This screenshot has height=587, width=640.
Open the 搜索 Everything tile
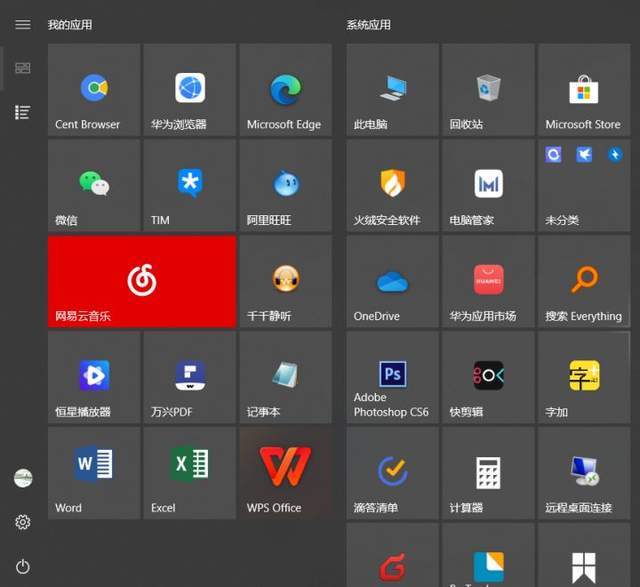click(584, 282)
